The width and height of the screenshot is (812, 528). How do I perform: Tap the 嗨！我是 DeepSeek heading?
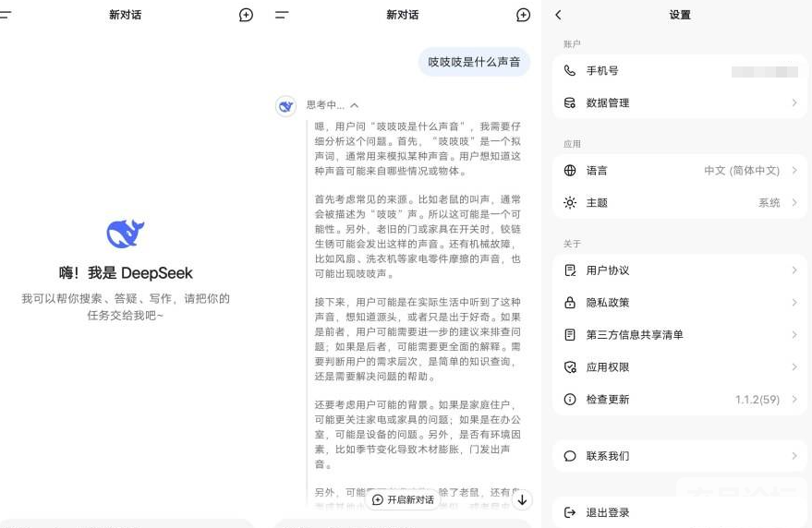tap(126, 273)
